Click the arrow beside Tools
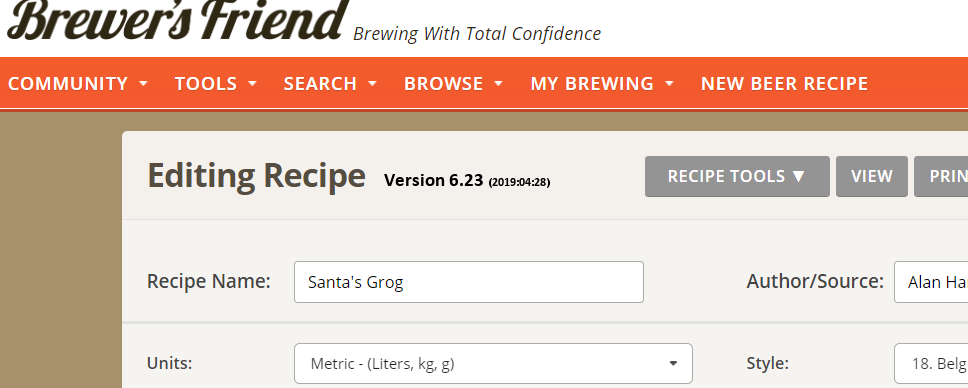The height and width of the screenshot is (388, 968). pos(252,83)
